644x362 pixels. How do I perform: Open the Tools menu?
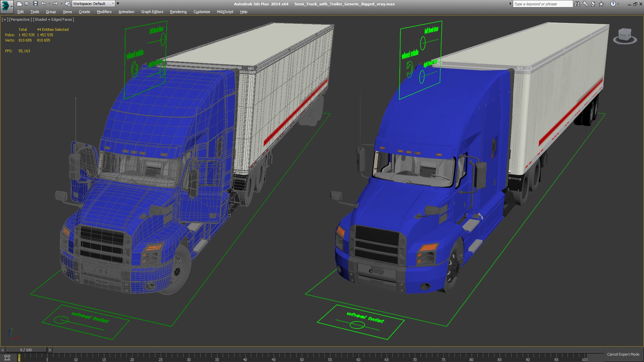point(35,12)
